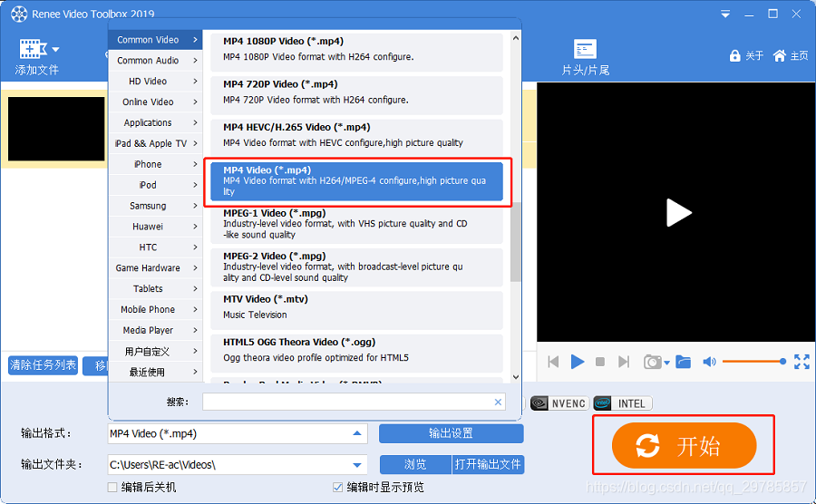Uncheck 编辑时显示预览 checkbox
This screenshot has height=504, width=816.
[x=338, y=487]
